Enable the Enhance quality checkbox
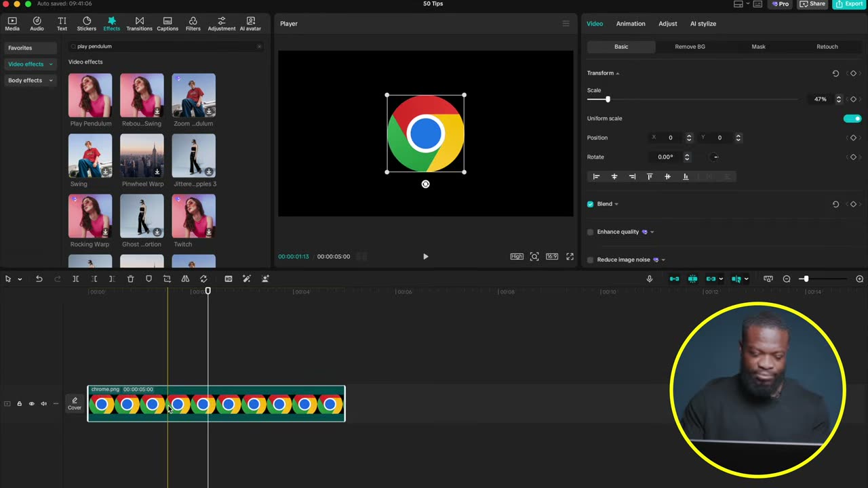The image size is (868, 488). [x=590, y=232]
